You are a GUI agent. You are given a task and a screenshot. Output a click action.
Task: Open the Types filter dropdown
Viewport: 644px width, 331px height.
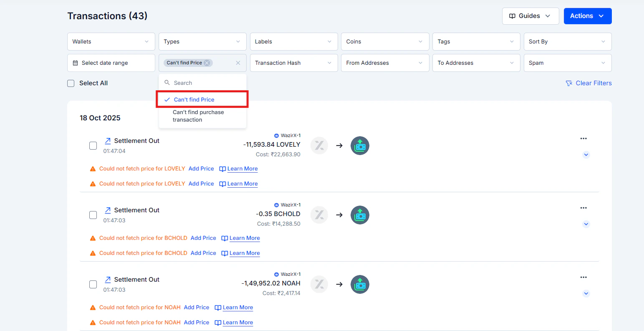202,41
